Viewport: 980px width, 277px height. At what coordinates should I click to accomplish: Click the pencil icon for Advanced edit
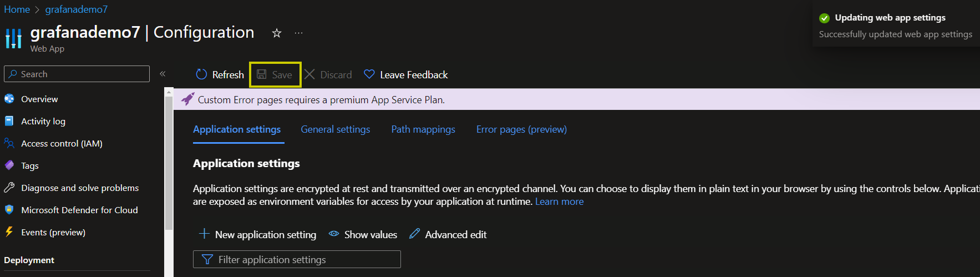pyautogui.click(x=414, y=234)
